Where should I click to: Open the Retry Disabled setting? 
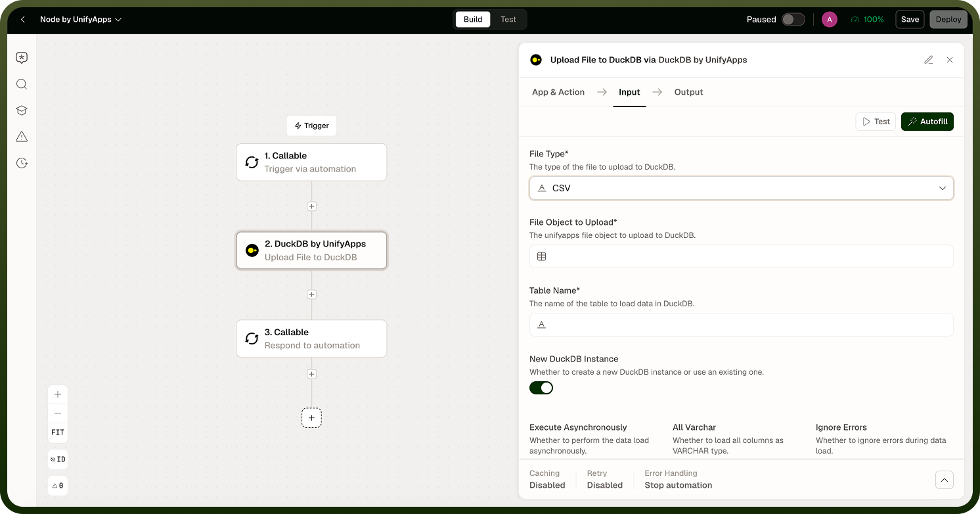click(x=605, y=479)
